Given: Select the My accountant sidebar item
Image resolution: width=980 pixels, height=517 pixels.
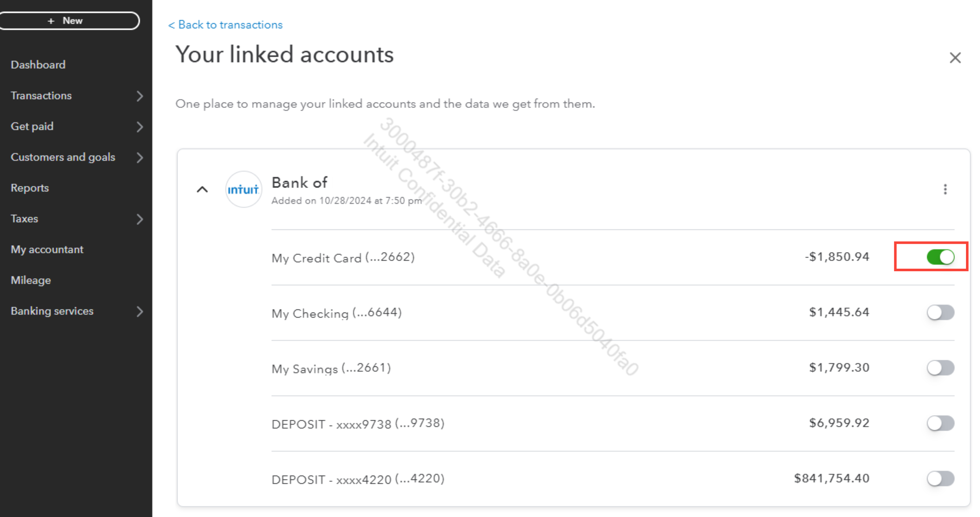Looking at the screenshot, I should [47, 249].
